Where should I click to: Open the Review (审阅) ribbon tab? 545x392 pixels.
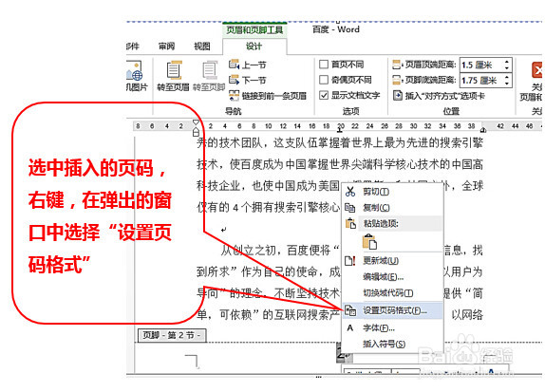pos(166,47)
